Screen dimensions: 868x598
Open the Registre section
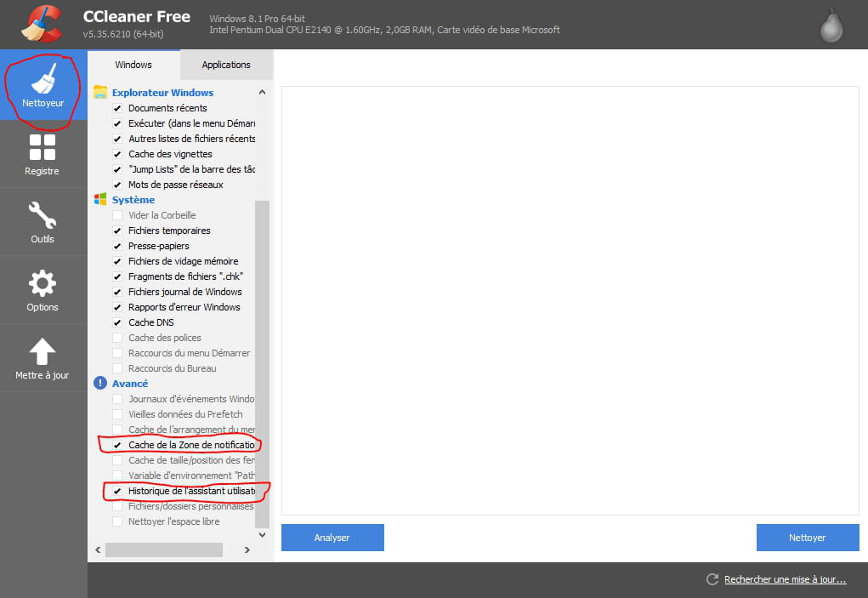tap(43, 155)
